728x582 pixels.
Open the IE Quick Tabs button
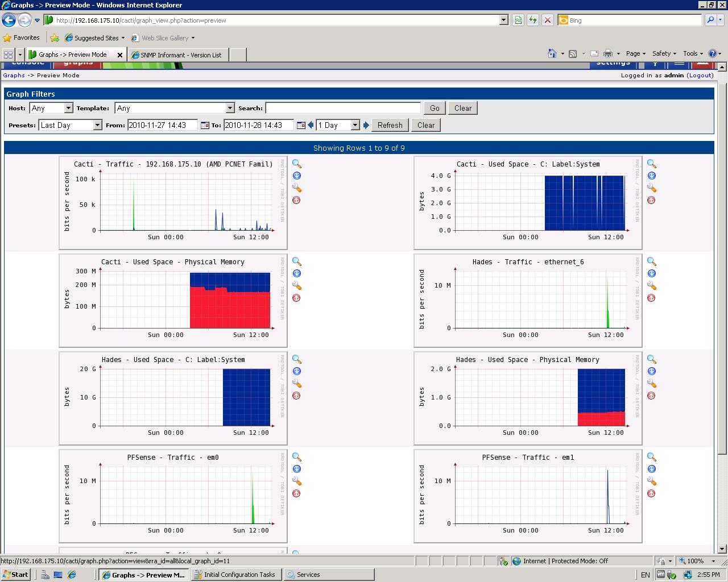click(x=8, y=55)
